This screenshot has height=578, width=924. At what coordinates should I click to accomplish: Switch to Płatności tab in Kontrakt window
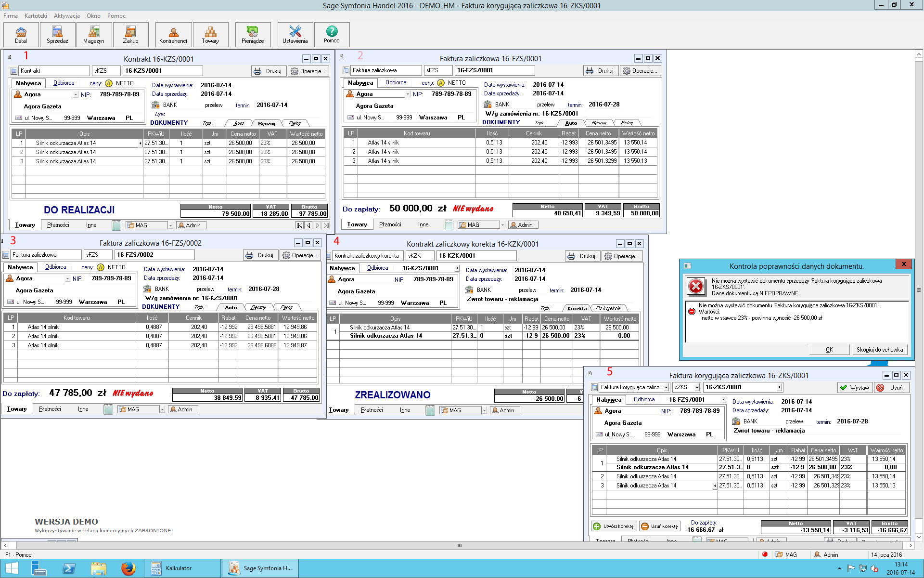click(58, 225)
